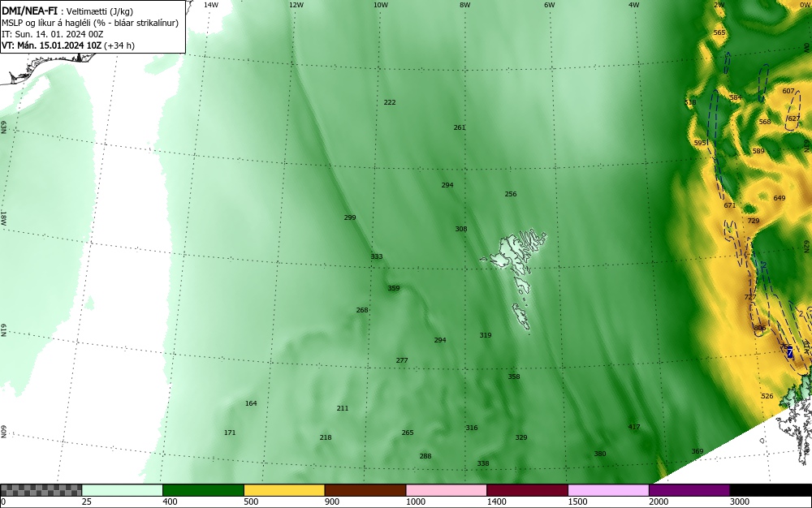Click the 338 map value

[x=483, y=463]
